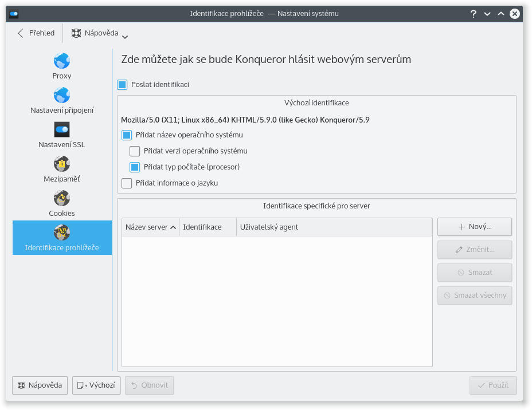The height and width of the screenshot is (410, 532).
Task: Open the Cookies module icon
Action: (62, 198)
